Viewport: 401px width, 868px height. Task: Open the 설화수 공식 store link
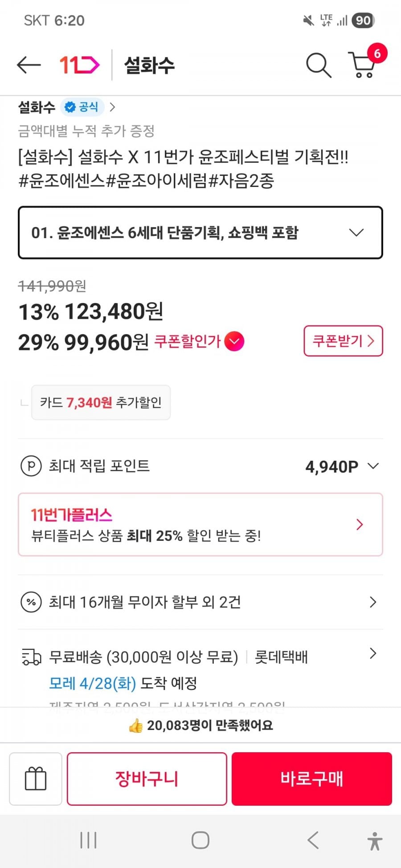[67, 107]
